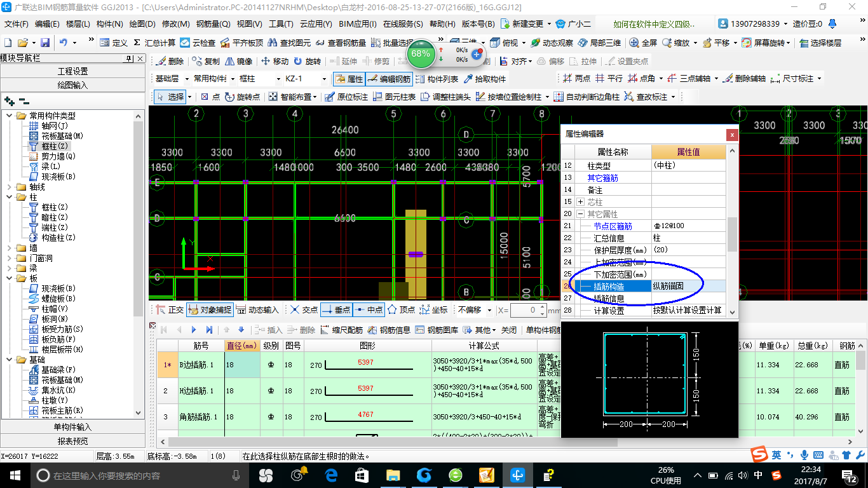Open the BIM应用(I) menu
The width and height of the screenshot is (868, 488).
coord(358,24)
